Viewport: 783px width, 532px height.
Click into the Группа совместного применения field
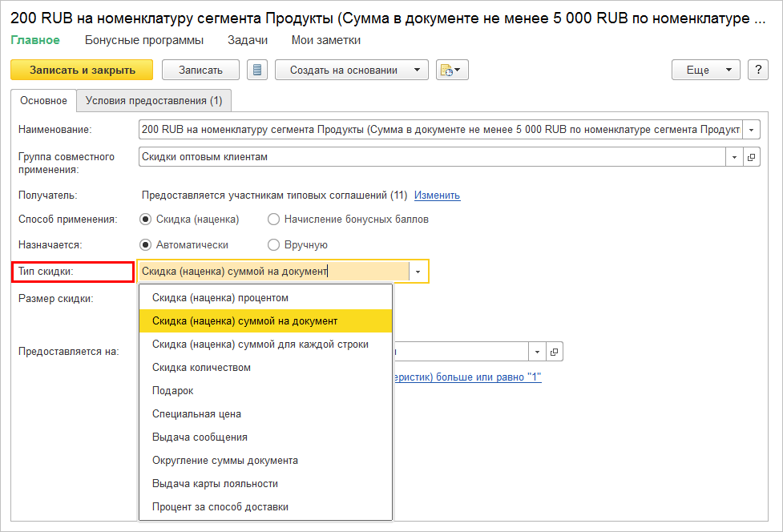pos(431,157)
